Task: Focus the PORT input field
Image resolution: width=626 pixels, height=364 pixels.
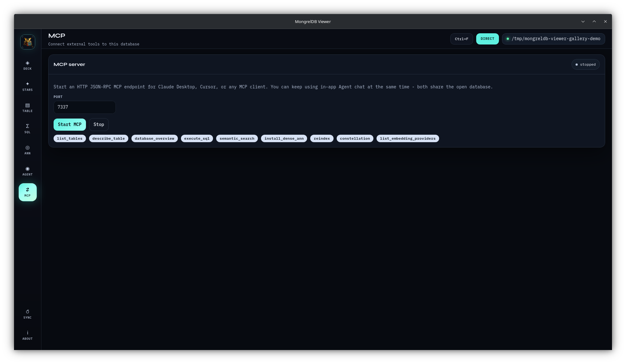Action: (x=85, y=107)
